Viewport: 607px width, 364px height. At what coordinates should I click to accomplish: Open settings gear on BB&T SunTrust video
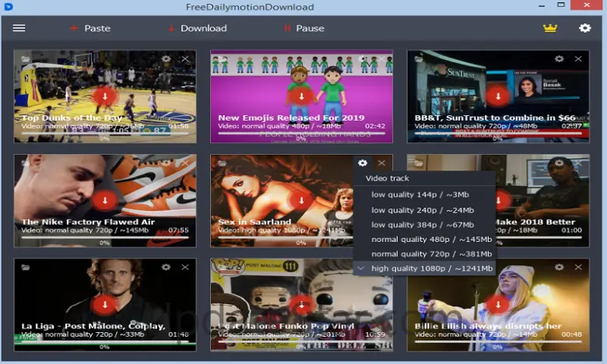click(559, 59)
